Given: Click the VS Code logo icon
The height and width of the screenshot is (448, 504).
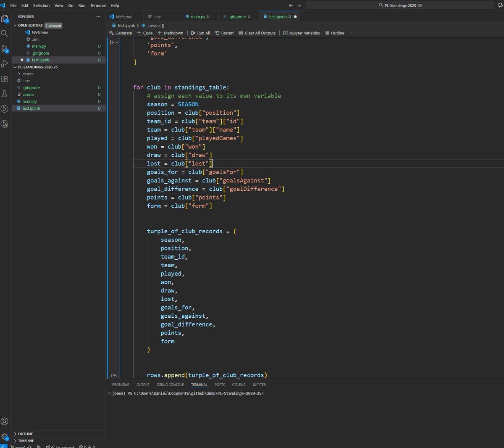Looking at the screenshot, I should (x=3, y=5).
